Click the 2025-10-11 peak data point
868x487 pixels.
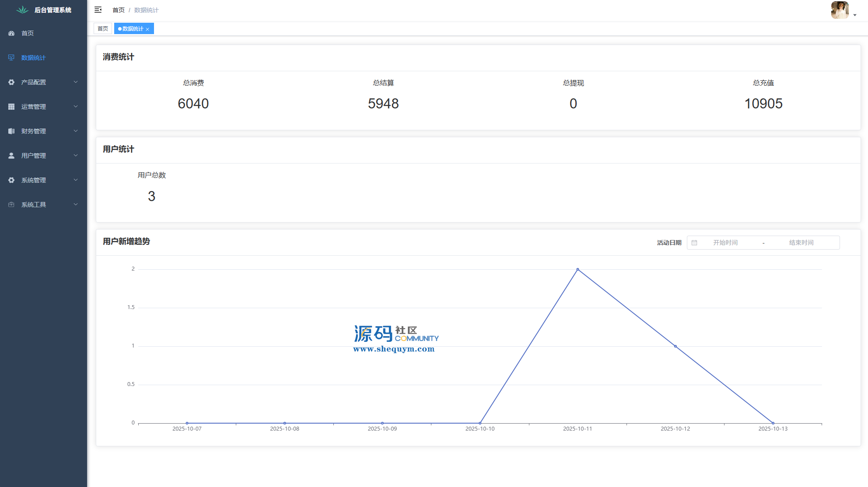(577, 269)
